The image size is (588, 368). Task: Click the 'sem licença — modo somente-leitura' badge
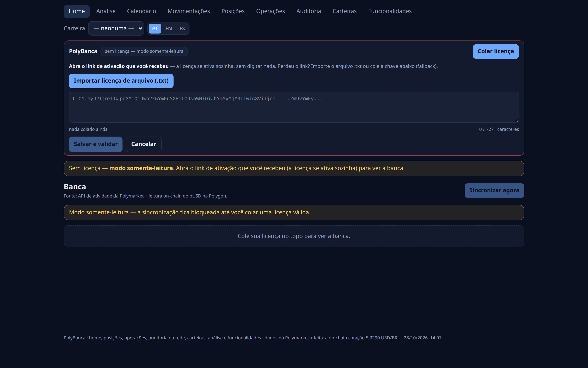(144, 51)
